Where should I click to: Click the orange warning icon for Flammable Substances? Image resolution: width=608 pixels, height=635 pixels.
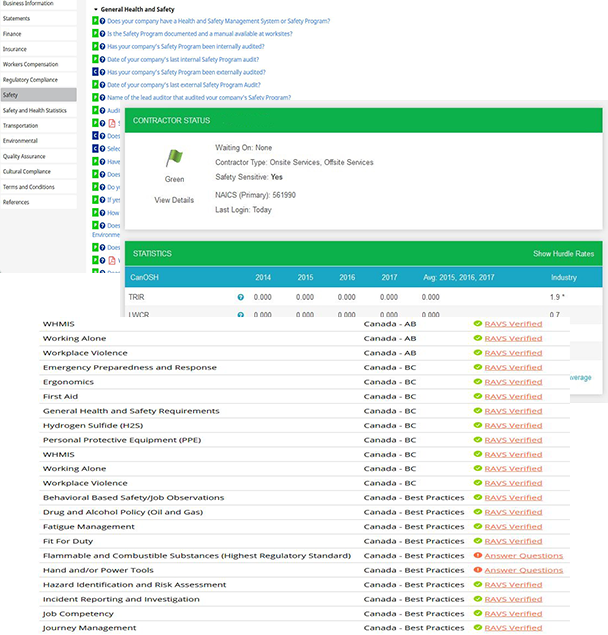coord(478,556)
